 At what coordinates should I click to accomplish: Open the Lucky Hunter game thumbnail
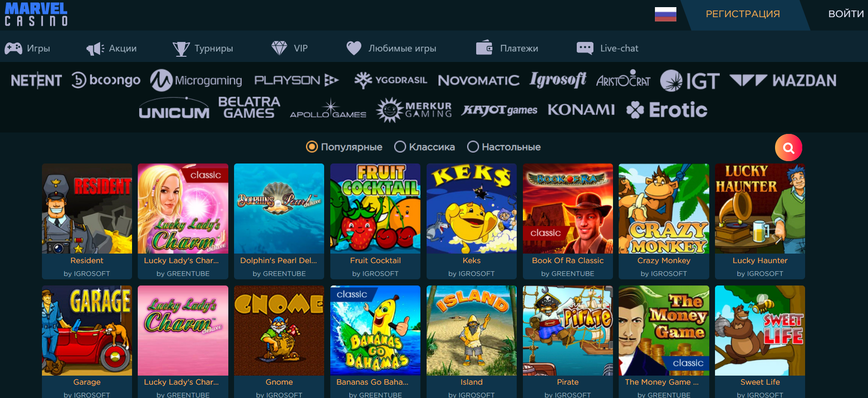[x=760, y=209]
